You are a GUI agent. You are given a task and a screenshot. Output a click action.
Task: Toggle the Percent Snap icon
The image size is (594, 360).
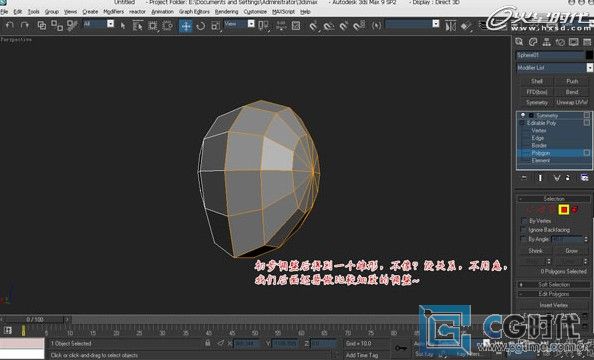click(344, 25)
